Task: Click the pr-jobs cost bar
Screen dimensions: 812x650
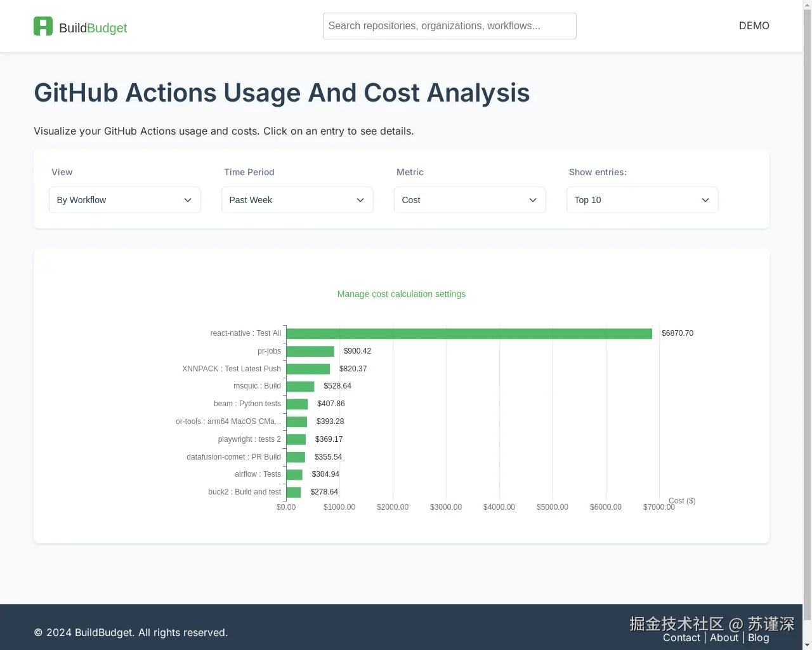Action: tap(310, 351)
